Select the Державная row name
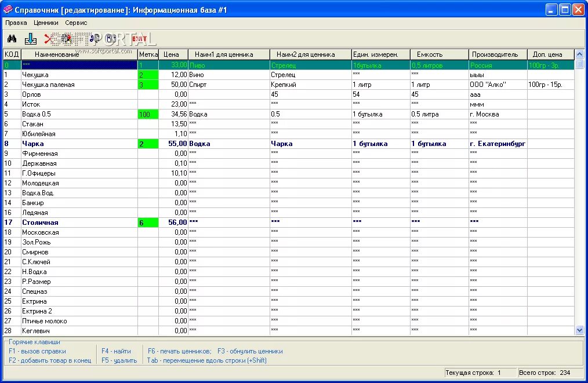This screenshot has height=383, width=588. point(79,163)
